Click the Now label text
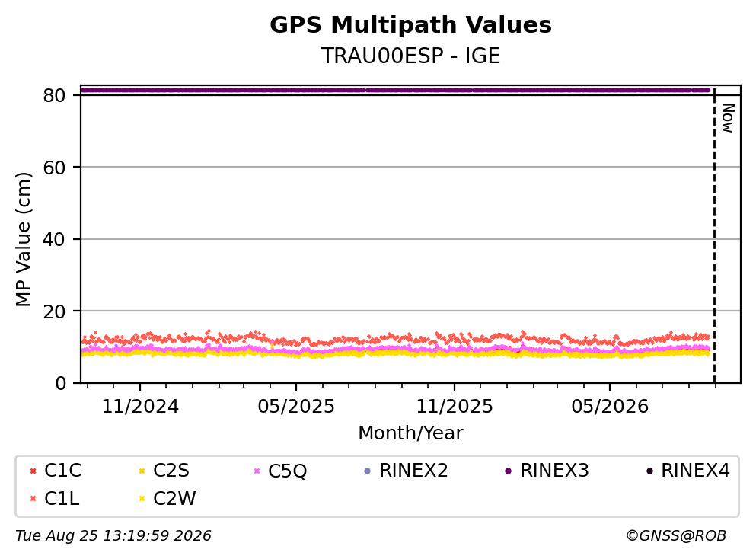Screen dimensions: 756x559 pyautogui.click(x=728, y=118)
